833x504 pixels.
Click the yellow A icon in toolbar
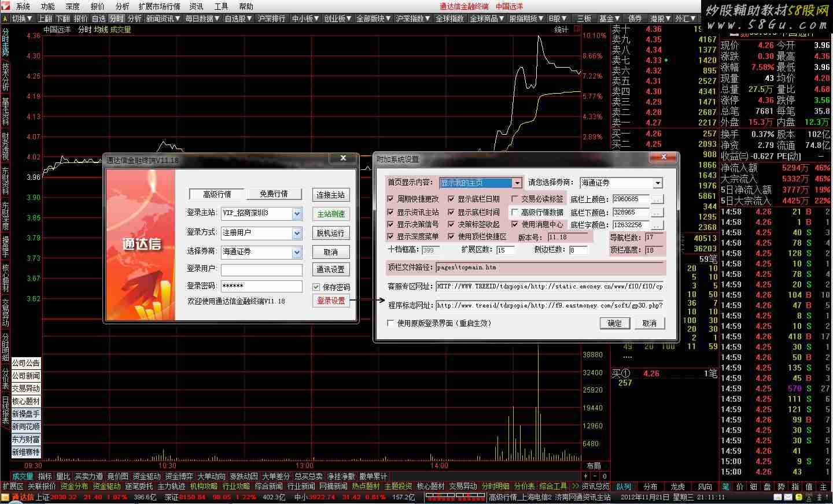tap(5, 18)
